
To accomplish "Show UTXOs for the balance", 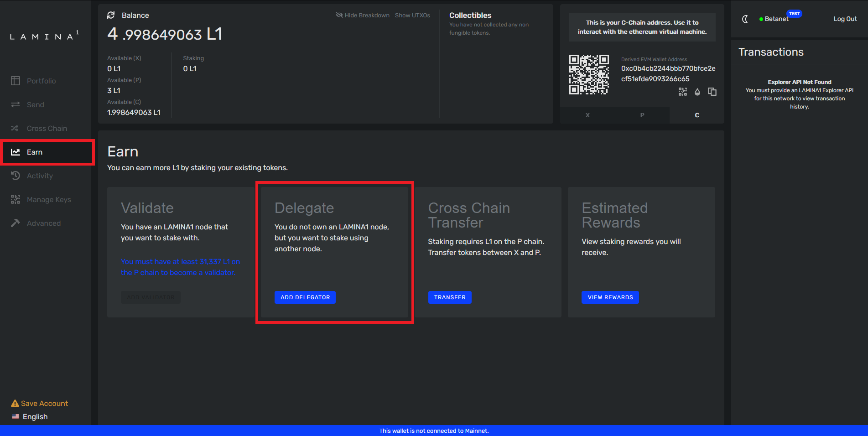I will [412, 16].
